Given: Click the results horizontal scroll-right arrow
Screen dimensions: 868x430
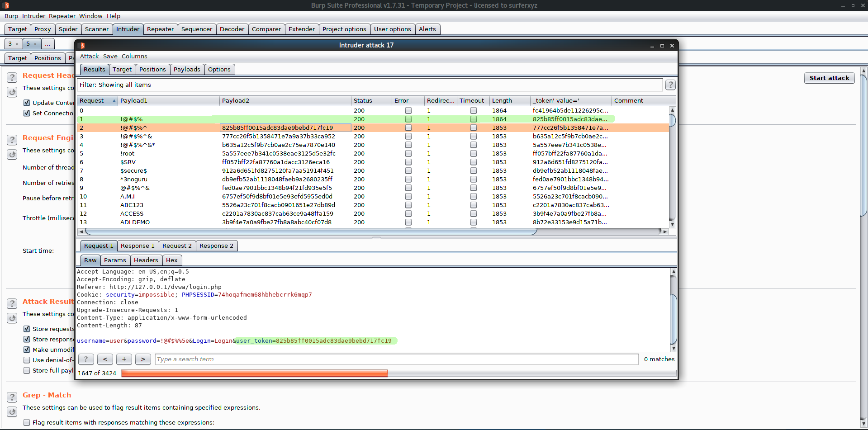Looking at the screenshot, I should [x=665, y=232].
